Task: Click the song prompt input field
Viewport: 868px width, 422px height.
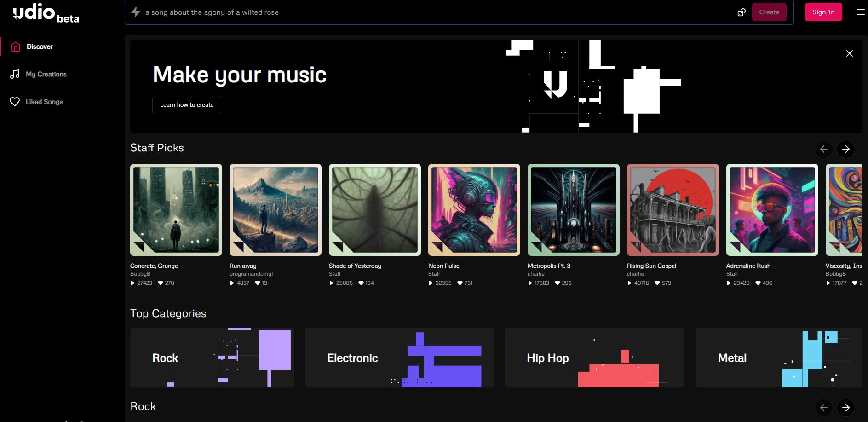Action: pos(437,12)
